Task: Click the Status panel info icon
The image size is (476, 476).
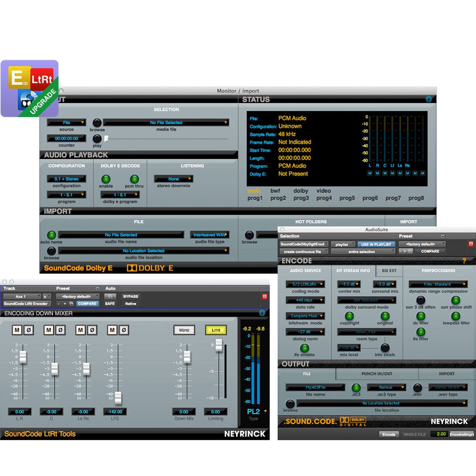Action: [x=428, y=99]
